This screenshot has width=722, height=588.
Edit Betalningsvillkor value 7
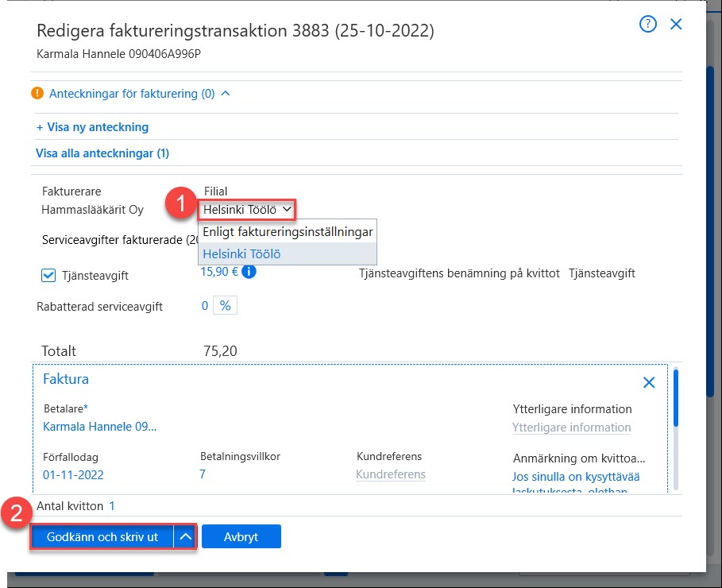(x=202, y=474)
